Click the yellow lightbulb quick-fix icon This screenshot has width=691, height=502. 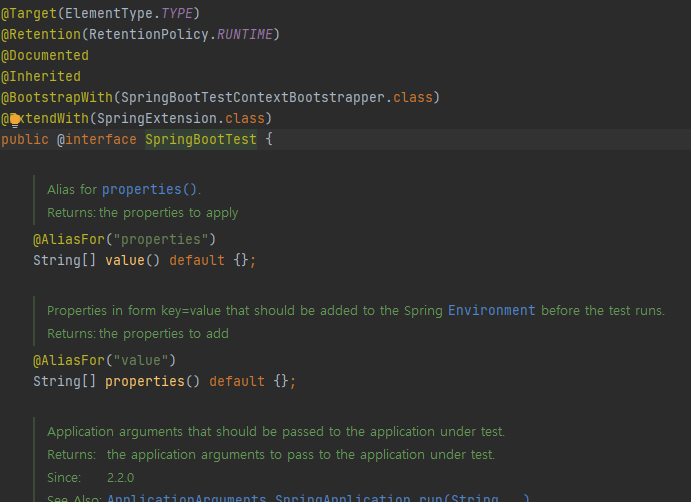pos(15,120)
